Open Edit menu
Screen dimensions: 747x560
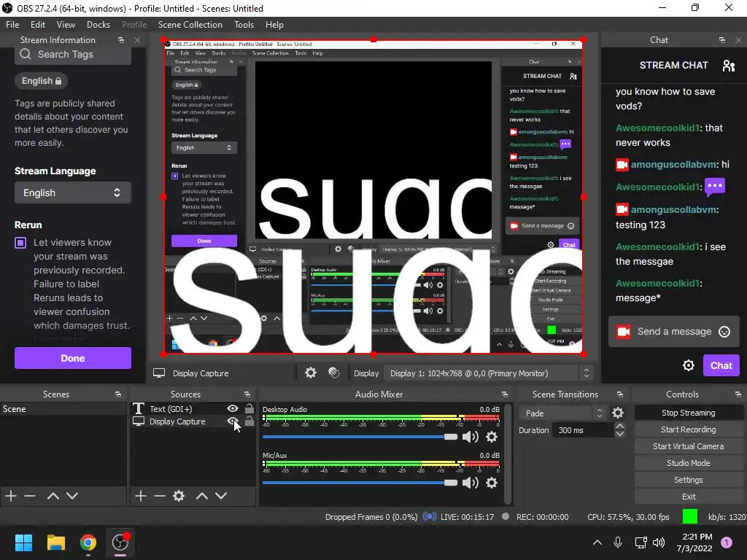pos(38,25)
